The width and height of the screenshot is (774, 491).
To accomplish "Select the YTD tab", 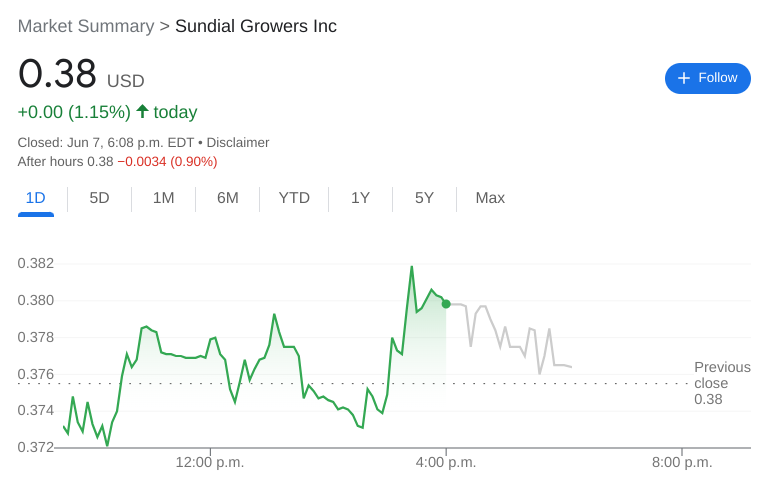I will click(x=294, y=198).
